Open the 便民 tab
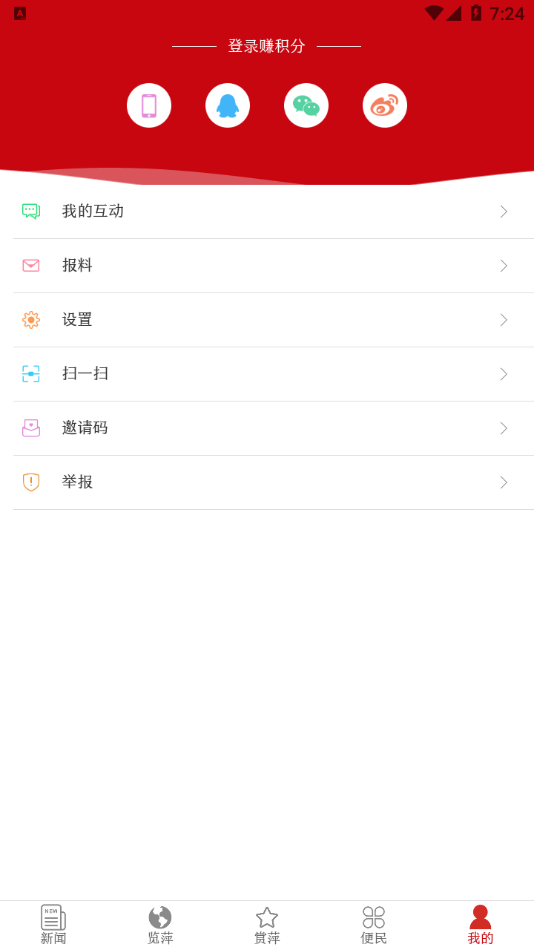This screenshot has height=950, width=534. (373, 925)
